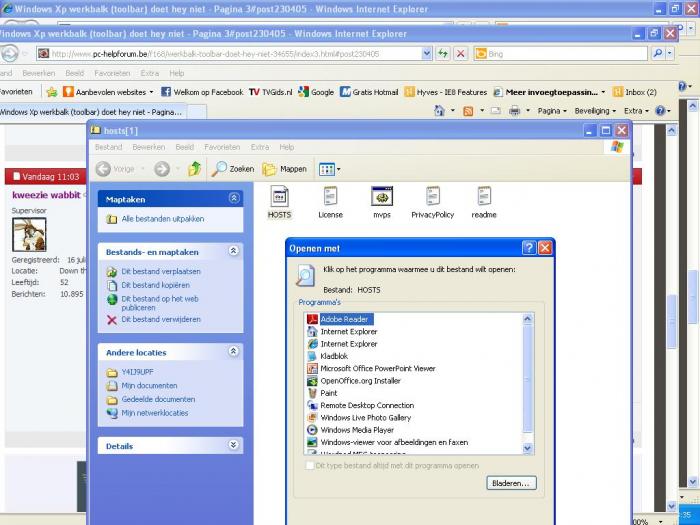Click the print icon in IE toolbar
Image resolution: width=700 pixels, height=525 pixels.
[514, 111]
